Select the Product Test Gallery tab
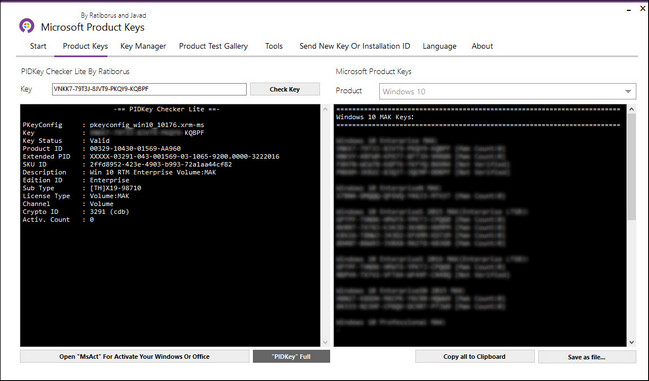This screenshot has width=649, height=381. coord(213,46)
